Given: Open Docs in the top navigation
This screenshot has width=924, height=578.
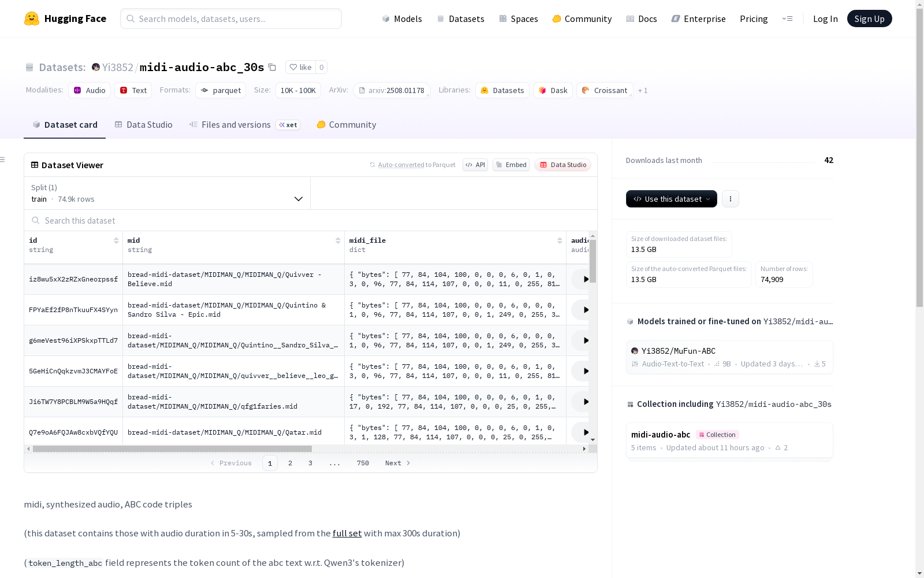Looking at the screenshot, I should [642, 18].
